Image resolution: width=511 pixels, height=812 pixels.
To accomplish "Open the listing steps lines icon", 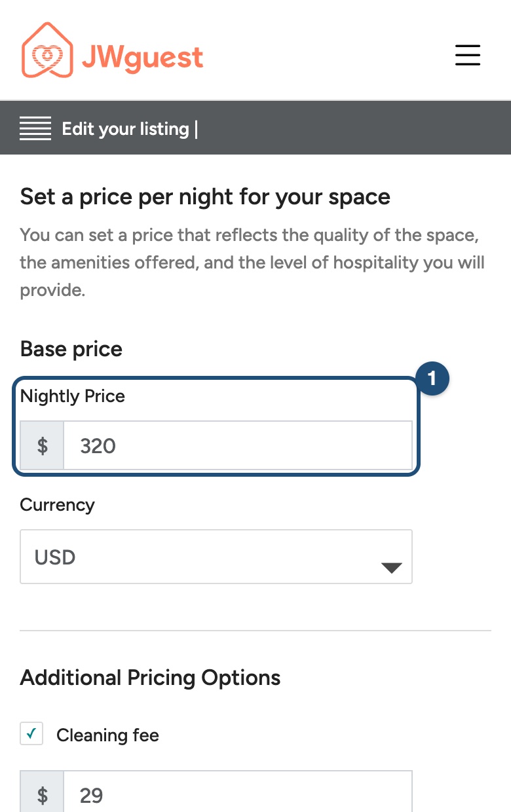I will pyautogui.click(x=35, y=128).
